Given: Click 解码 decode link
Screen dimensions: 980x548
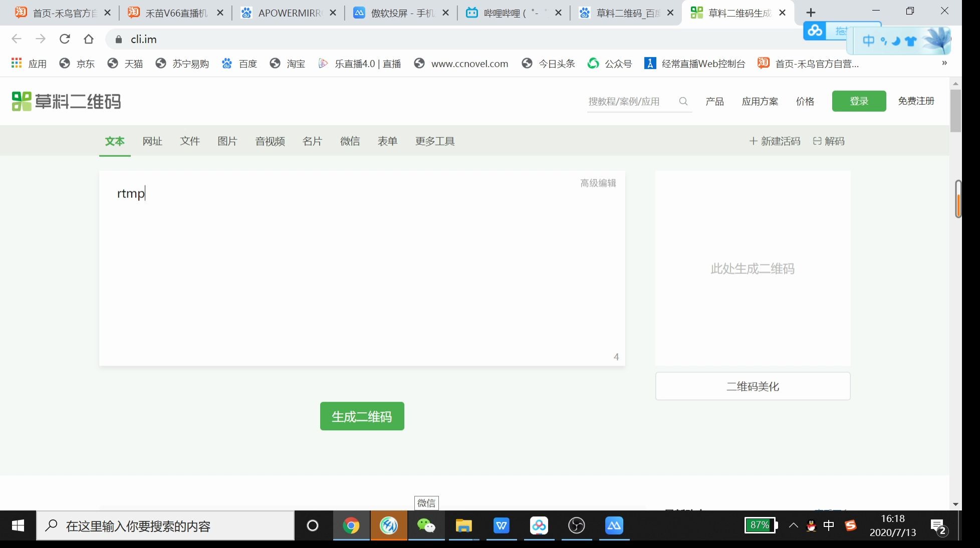Looking at the screenshot, I should 829,141.
